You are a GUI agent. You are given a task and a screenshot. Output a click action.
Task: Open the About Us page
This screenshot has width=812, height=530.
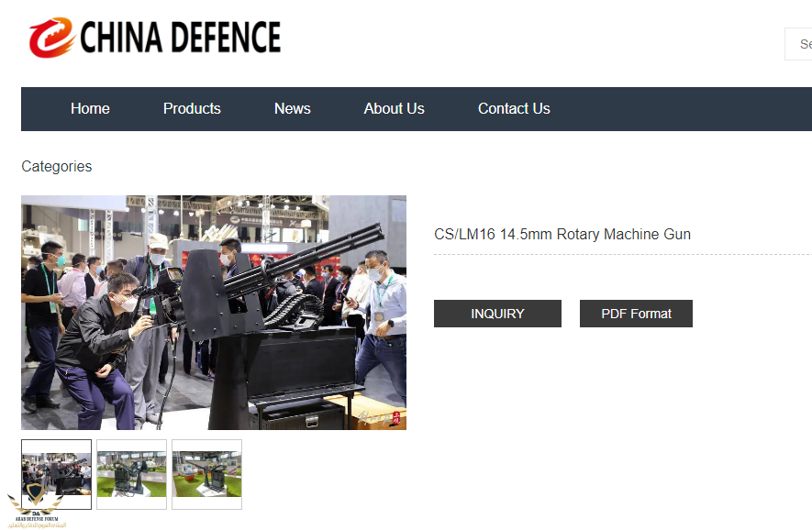pos(394,108)
